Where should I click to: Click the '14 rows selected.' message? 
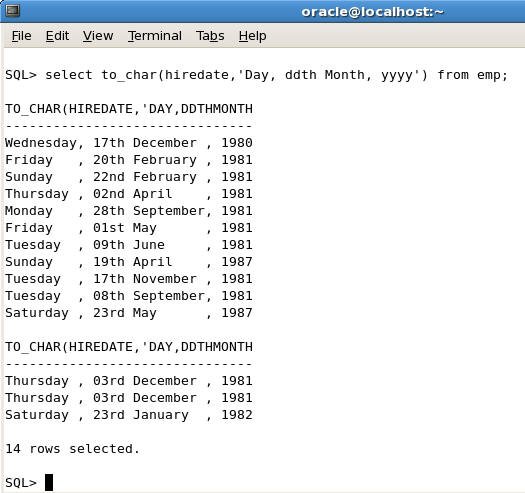(72, 449)
